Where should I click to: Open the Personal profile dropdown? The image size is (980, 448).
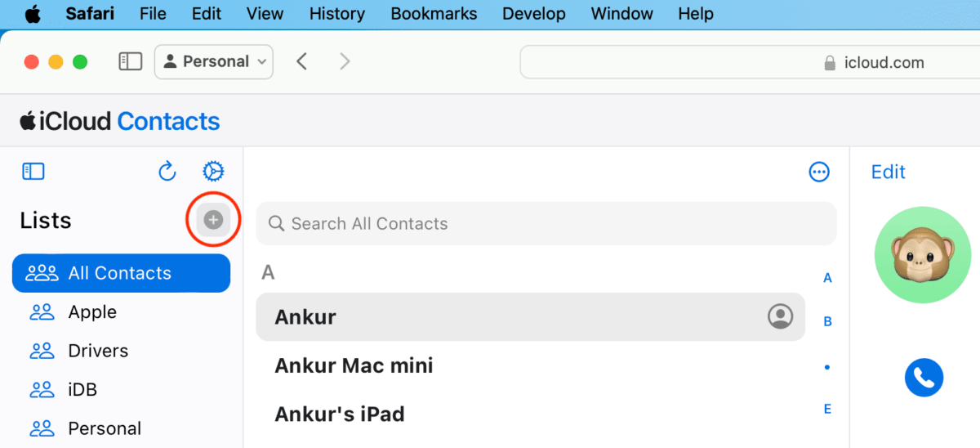pyautogui.click(x=214, y=62)
